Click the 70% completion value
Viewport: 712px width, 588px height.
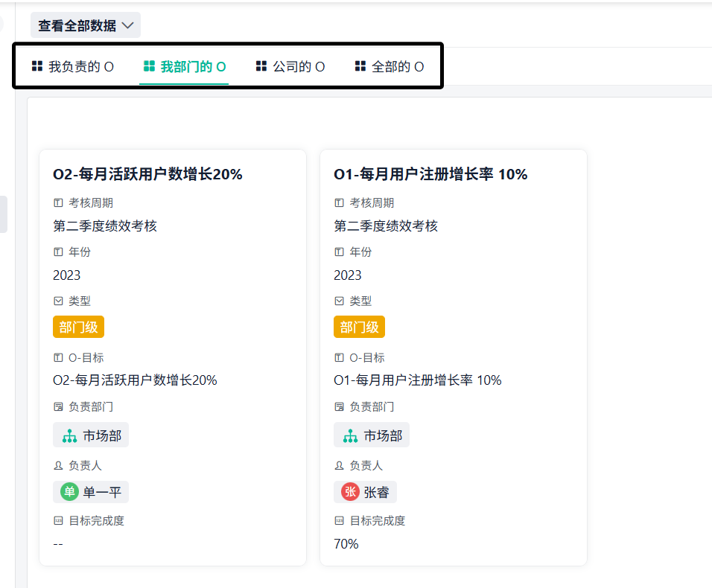pos(346,544)
